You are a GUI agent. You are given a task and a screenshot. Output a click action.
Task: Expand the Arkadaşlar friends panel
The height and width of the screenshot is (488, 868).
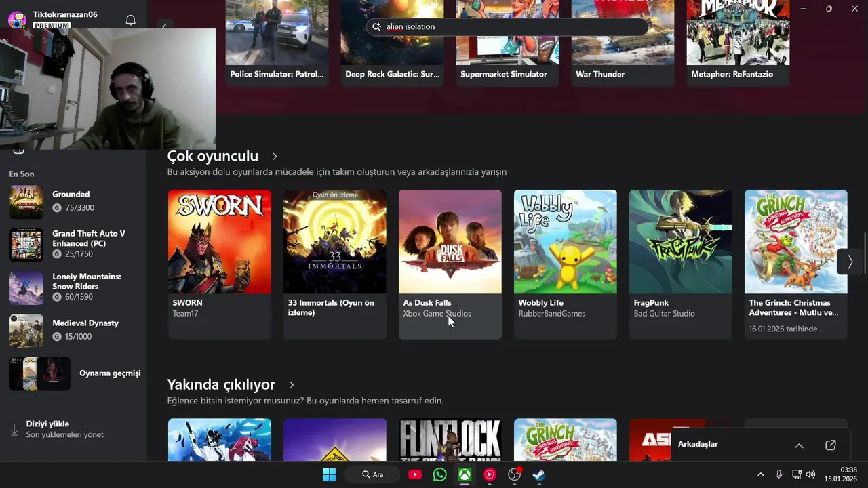click(x=799, y=445)
